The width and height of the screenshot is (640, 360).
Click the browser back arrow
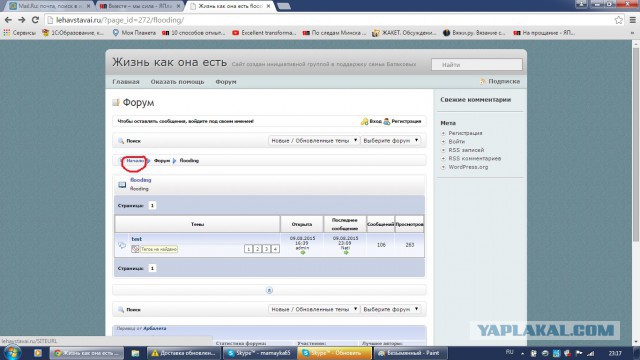[x=8, y=20]
